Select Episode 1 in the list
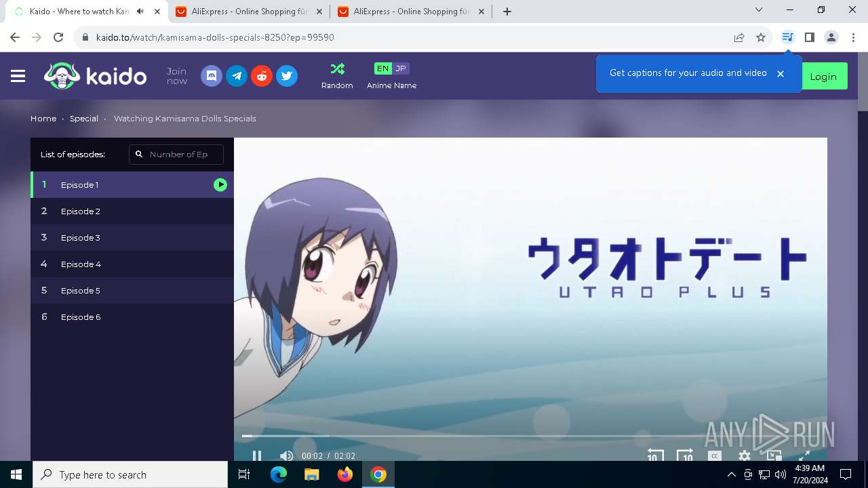 [132, 185]
